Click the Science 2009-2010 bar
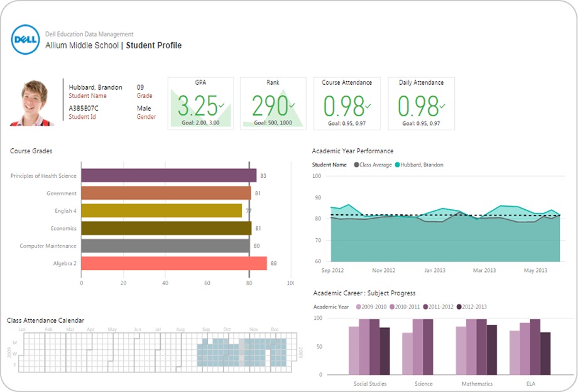The image size is (578, 392). pos(407,354)
